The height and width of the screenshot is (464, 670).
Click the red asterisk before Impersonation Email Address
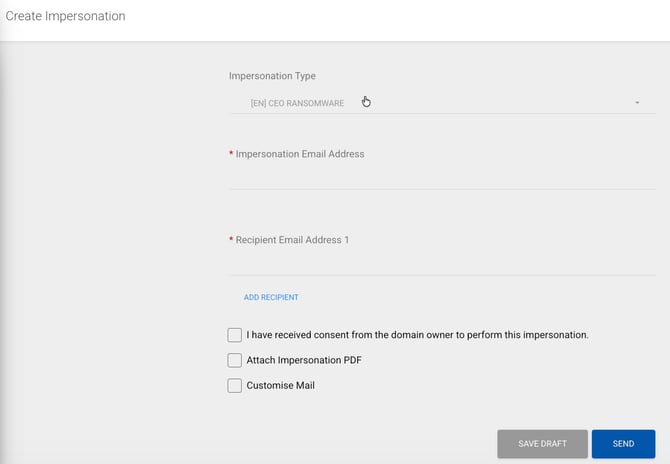pos(232,154)
